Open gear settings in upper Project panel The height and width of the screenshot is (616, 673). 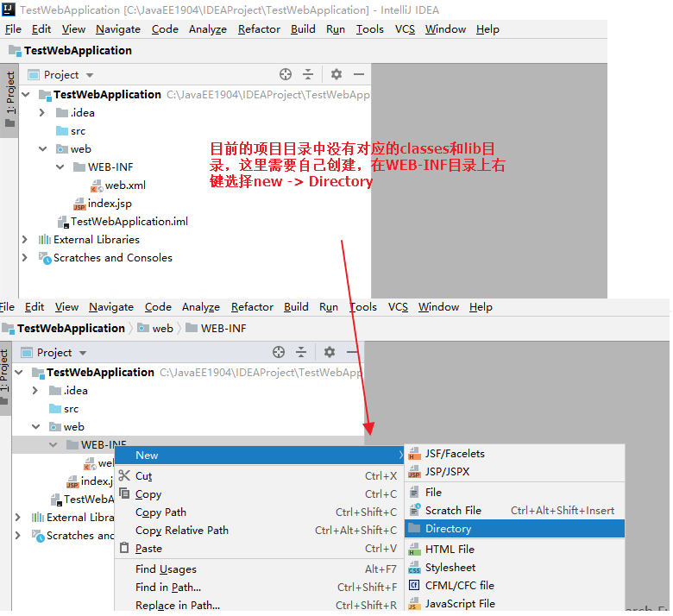[336, 74]
